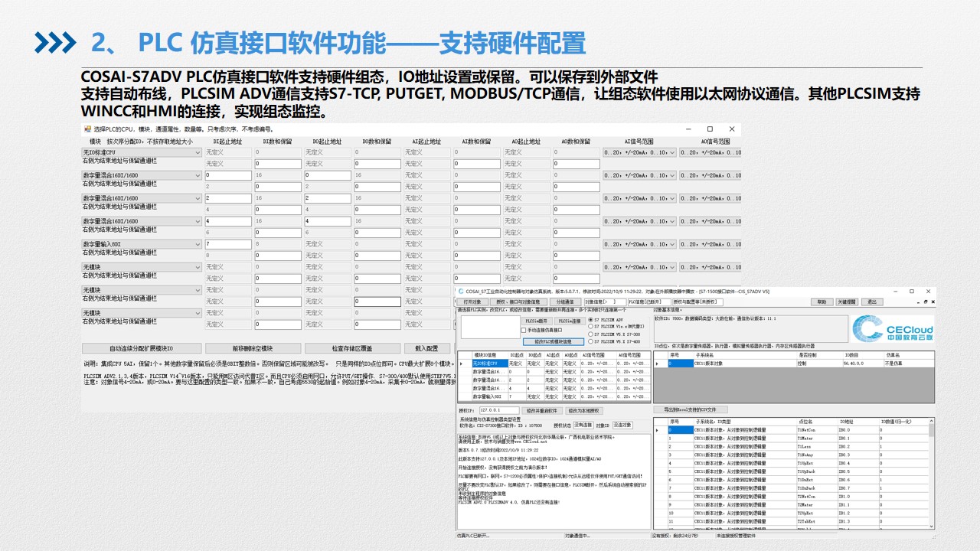
Task: Click the DO数和保留 column label in config dialog
Action: [377, 142]
